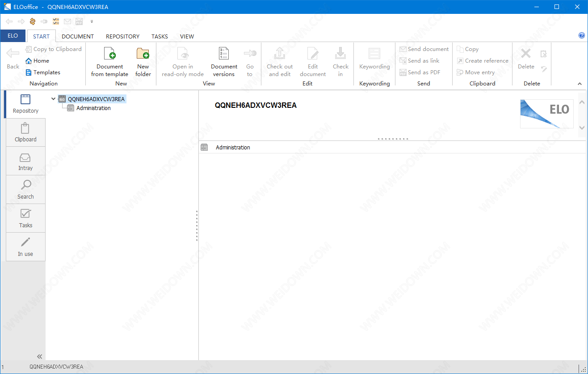The image size is (588, 374).
Task: Click the large Back button in Navigation group
Action: click(x=13, y=59)
